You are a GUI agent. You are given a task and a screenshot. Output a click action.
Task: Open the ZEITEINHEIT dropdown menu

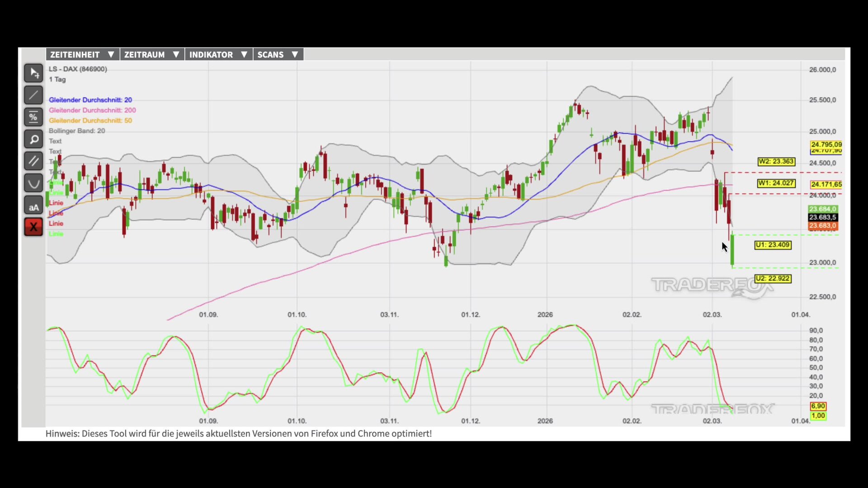tap(82, 55)
